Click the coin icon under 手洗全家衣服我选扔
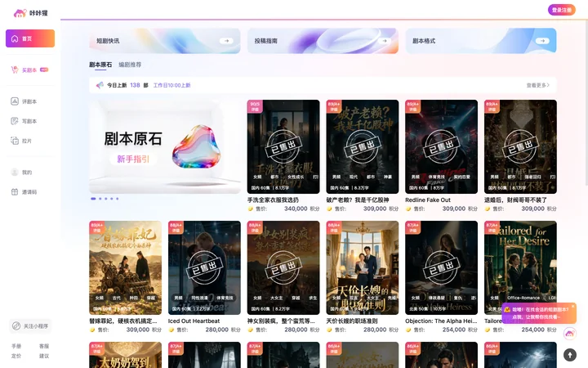 250,209
